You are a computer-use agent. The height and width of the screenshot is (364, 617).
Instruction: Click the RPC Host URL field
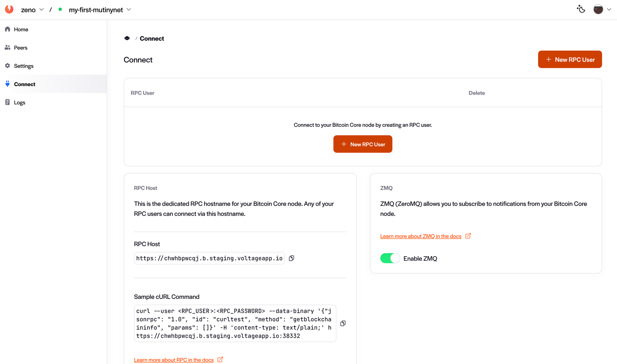(209, 258)
